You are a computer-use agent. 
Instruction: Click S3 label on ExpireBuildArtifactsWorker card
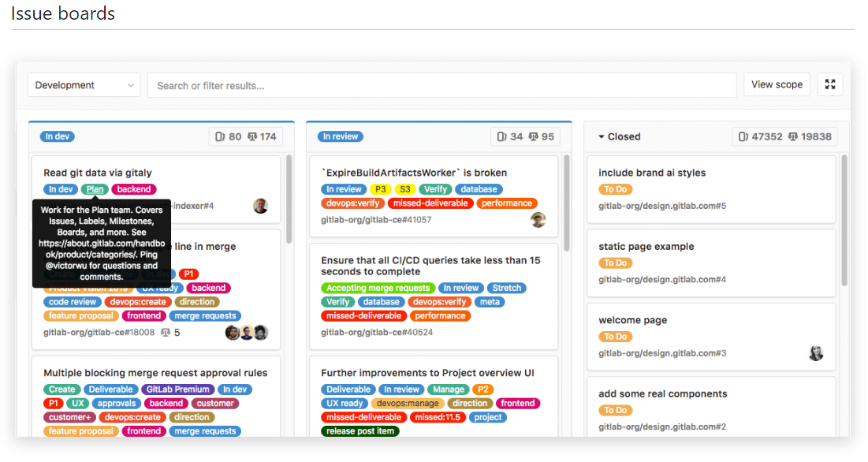click(405, 189)
